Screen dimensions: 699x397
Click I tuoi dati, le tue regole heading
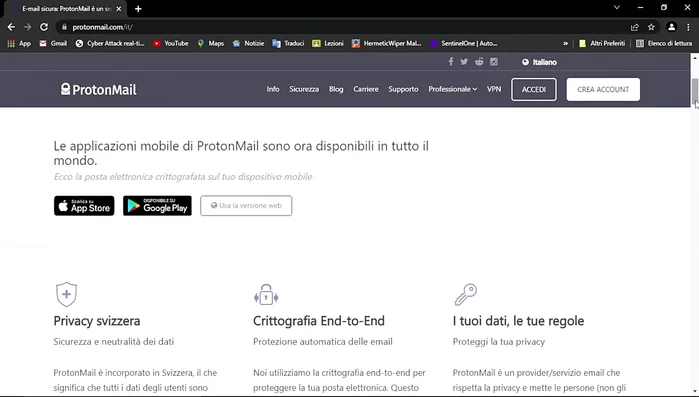coord(518,321)
